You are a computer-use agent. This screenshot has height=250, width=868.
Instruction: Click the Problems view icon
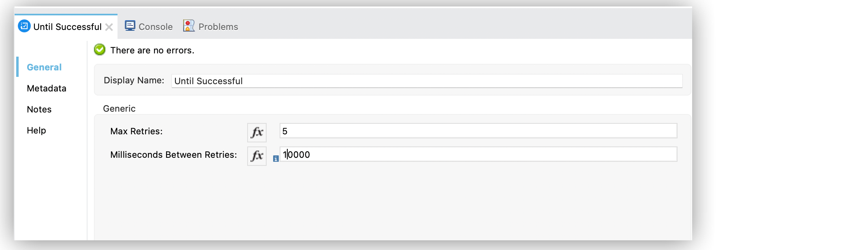click(188, 25)
